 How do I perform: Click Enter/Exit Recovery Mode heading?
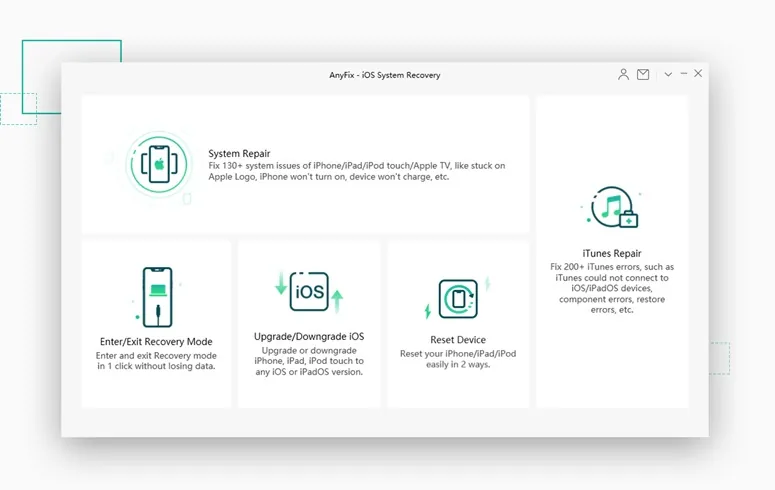pyautogui.click(x=156, y=341)
